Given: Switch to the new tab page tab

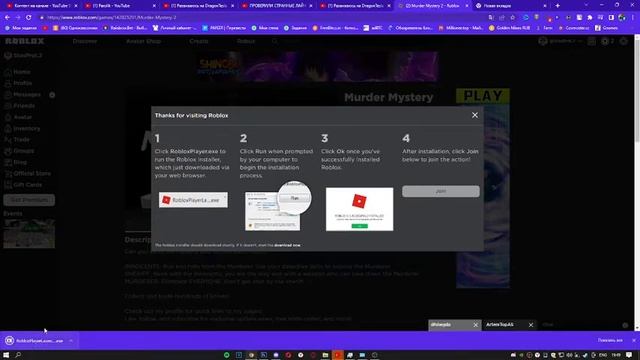Looking at the screenshot, I should [x=510, y=6].
